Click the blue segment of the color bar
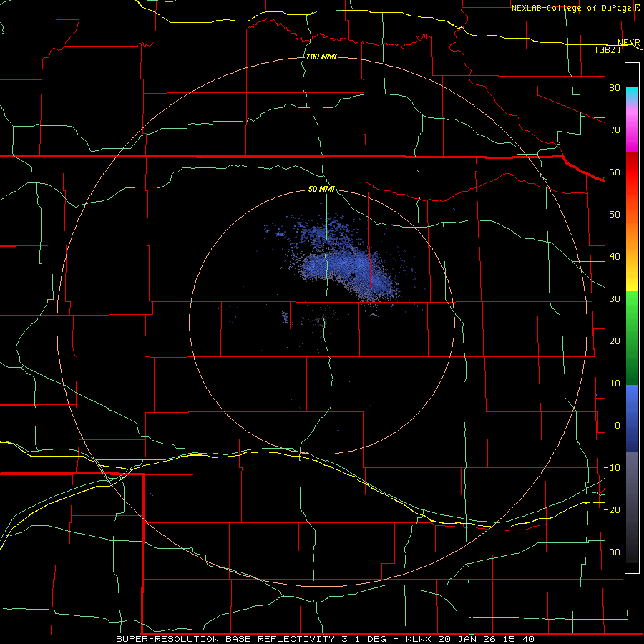The width and height of the screenshot is (644, 644). point(632,419)
